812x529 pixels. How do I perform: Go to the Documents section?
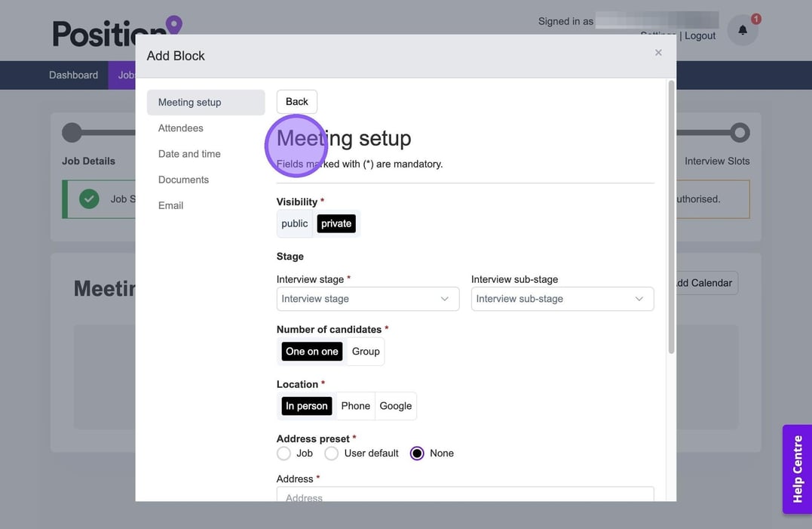click(x=183, y=180)
